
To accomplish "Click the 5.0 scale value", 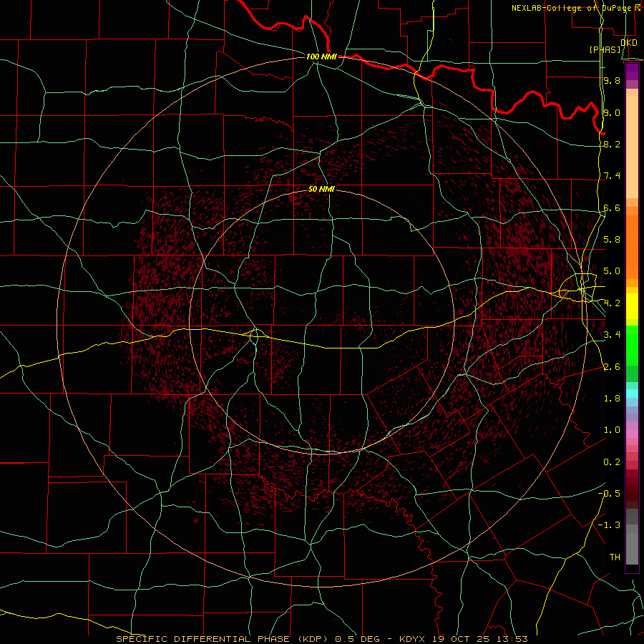I will click(x=612, y=271).
